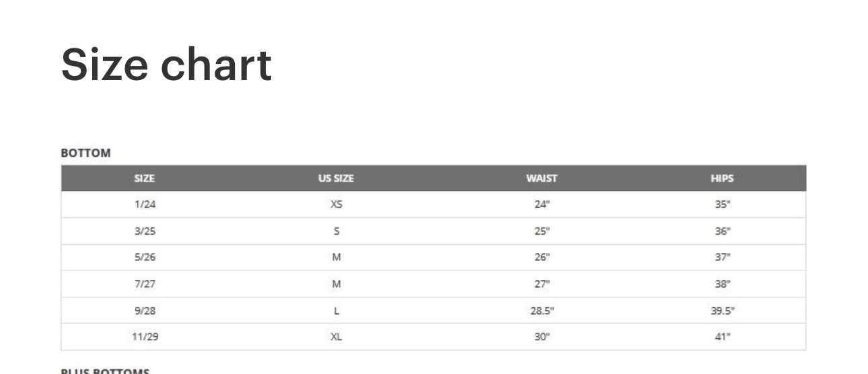
Task: Select the XS US size cell
Action: pos(336,204)
